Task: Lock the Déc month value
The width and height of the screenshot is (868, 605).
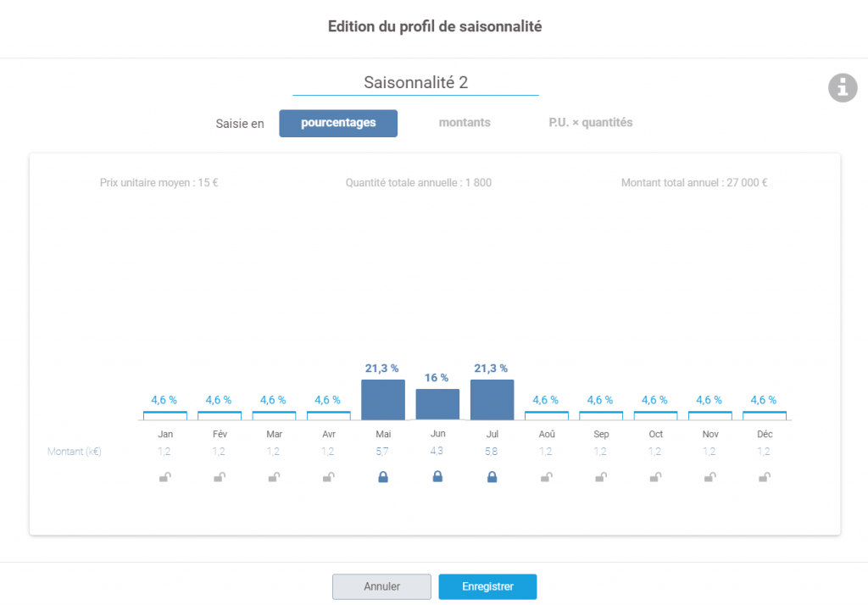Action: 765,476
